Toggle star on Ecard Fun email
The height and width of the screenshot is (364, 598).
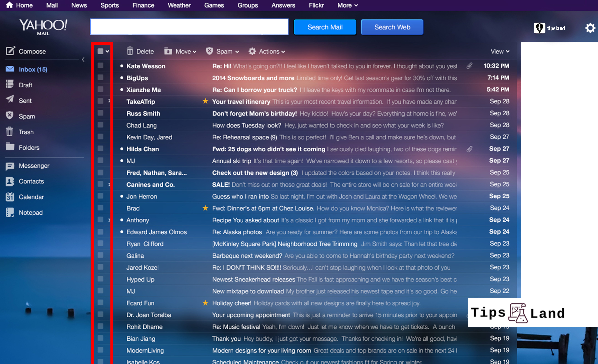click(205, 303)
